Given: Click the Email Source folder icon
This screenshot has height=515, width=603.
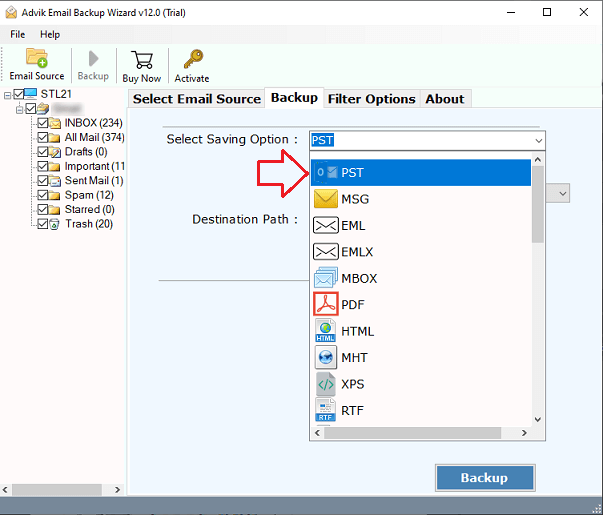Looking at the screenshot, I should point(37,58).
